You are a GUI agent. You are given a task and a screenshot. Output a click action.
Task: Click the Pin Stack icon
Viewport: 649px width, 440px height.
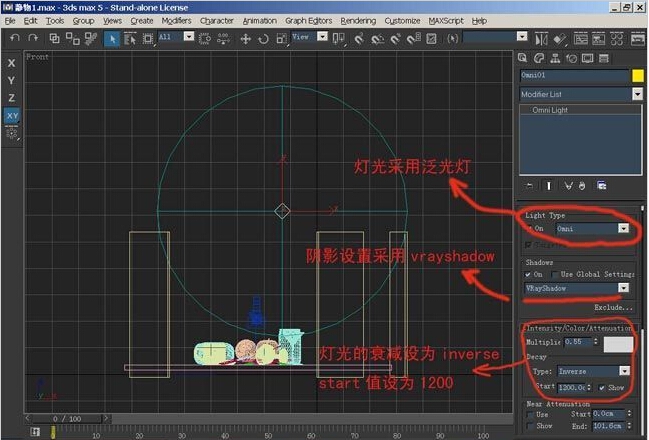(529, 186)
